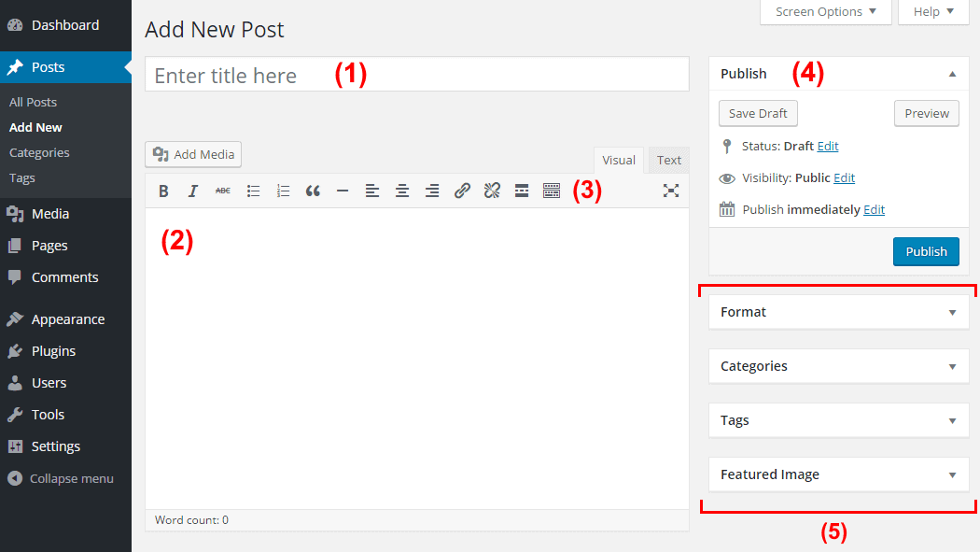980x552 pixels.
Task: Click the remove link broken chain icon
Action: pos(492,191)
